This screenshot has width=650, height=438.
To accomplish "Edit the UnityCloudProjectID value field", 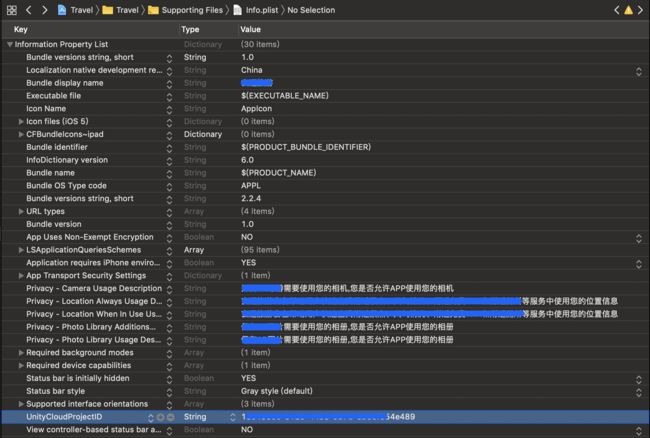I will point(444,417).
